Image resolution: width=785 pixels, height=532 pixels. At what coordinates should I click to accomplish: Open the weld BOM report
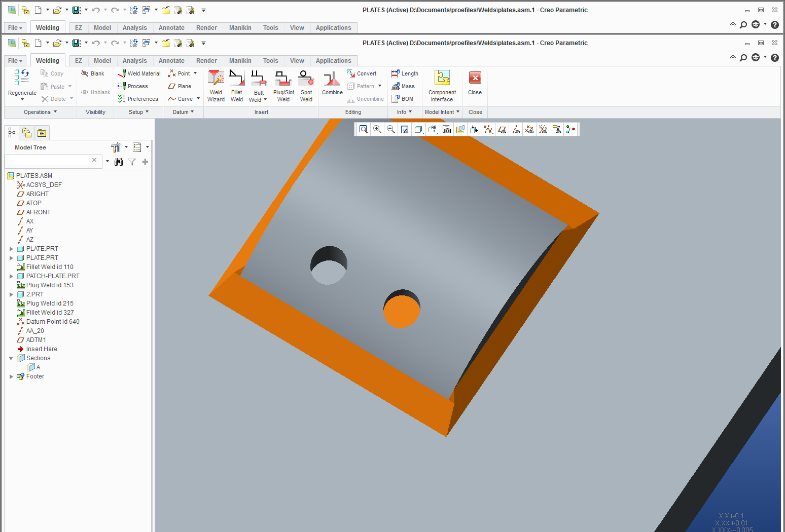pos(403,99)
